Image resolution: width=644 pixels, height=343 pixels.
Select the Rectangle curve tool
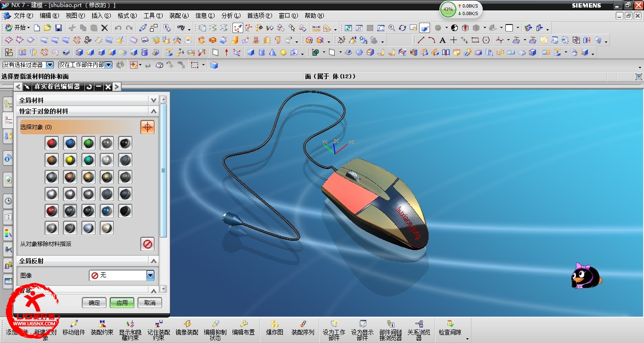[x=475, y=40]
